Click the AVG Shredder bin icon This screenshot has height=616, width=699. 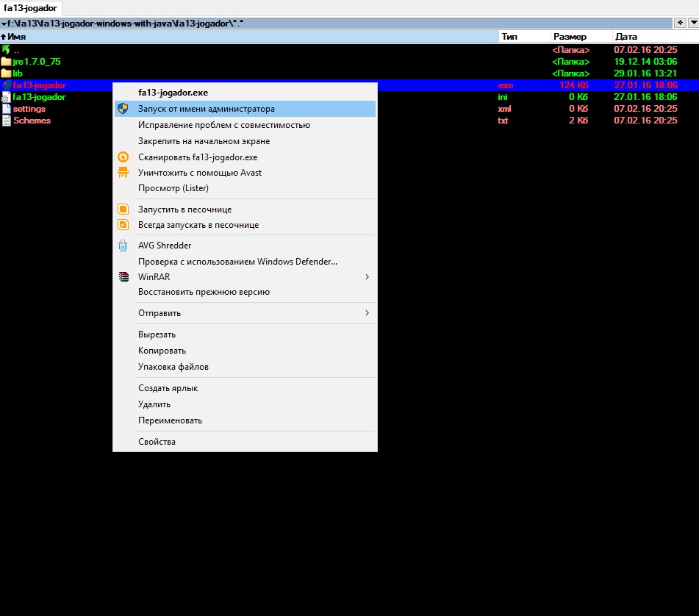[x=123, y=246]
